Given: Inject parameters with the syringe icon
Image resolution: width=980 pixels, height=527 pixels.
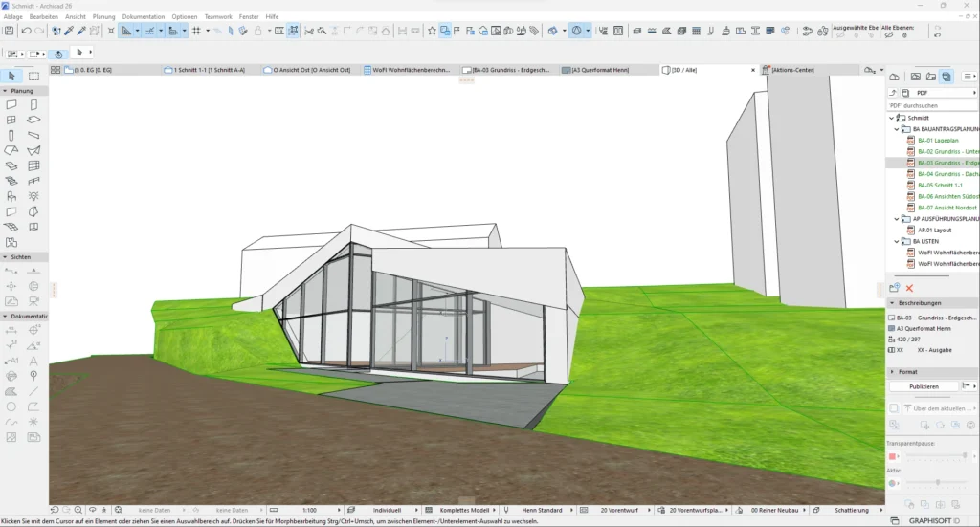Looking at the screenshot, I should pyautogui.click(x=81, y=31).
